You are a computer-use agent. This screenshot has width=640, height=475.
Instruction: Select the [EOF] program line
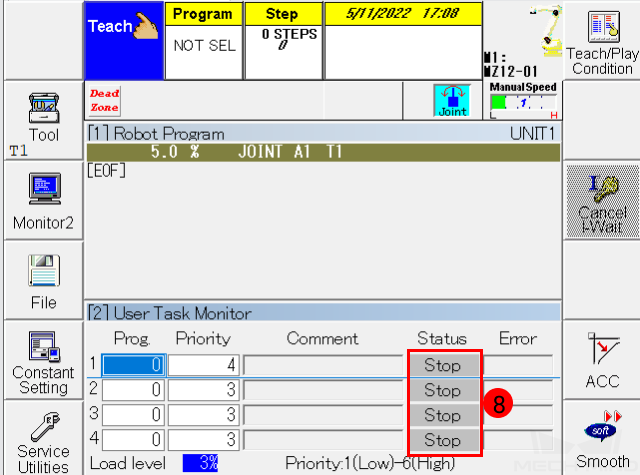point(107,171)
